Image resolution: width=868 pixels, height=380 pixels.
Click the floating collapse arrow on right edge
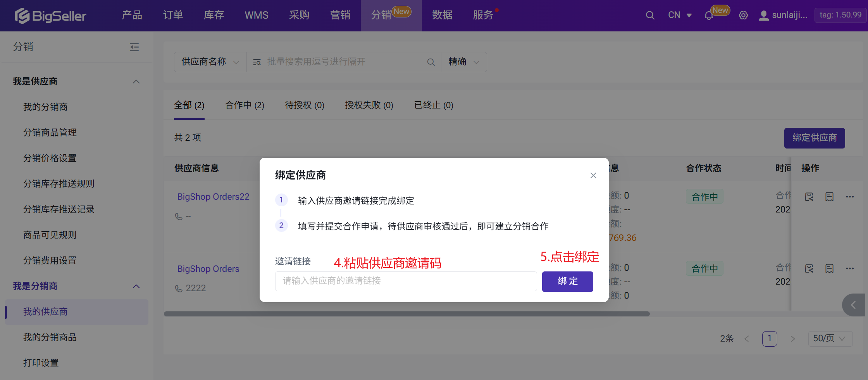pyautogui.click(x=853, y=305)
